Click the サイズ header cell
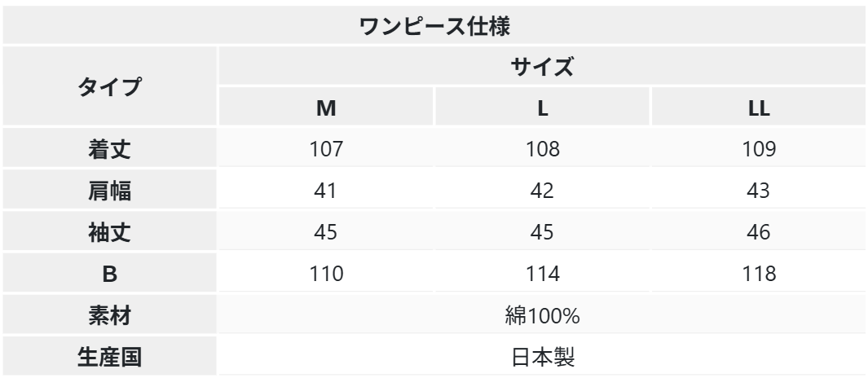The height and width of the screenshot is (378, 868). tap(542, 66)
